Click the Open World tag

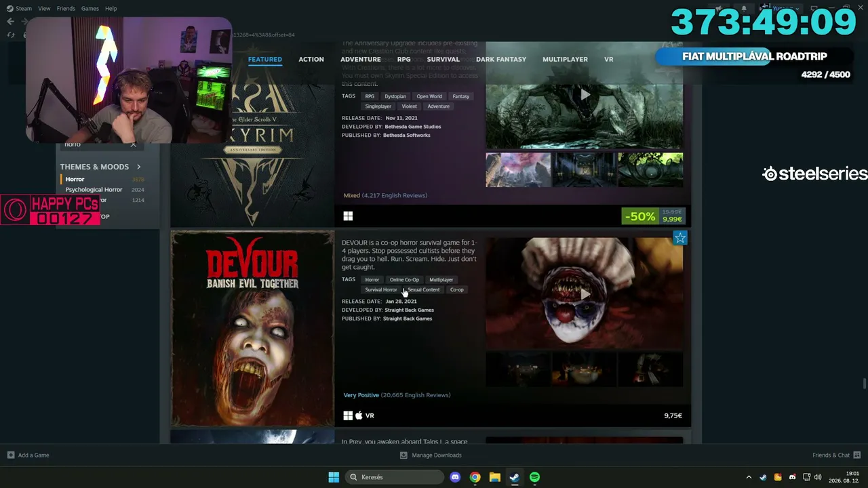coord(429,96)
